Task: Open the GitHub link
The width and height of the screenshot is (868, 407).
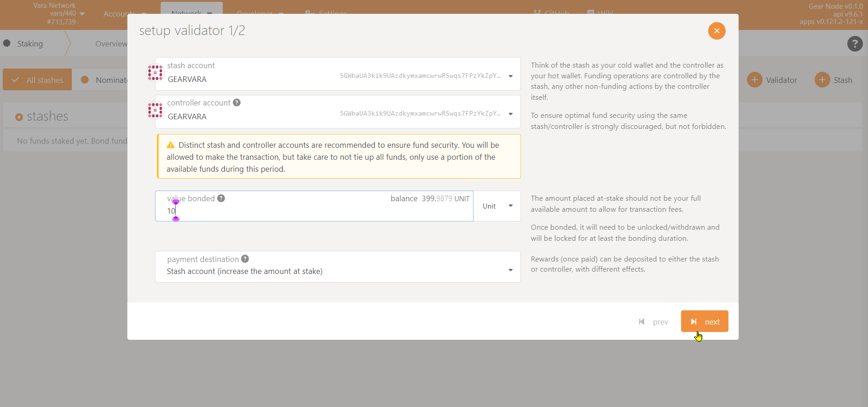Action: [551, 13]
